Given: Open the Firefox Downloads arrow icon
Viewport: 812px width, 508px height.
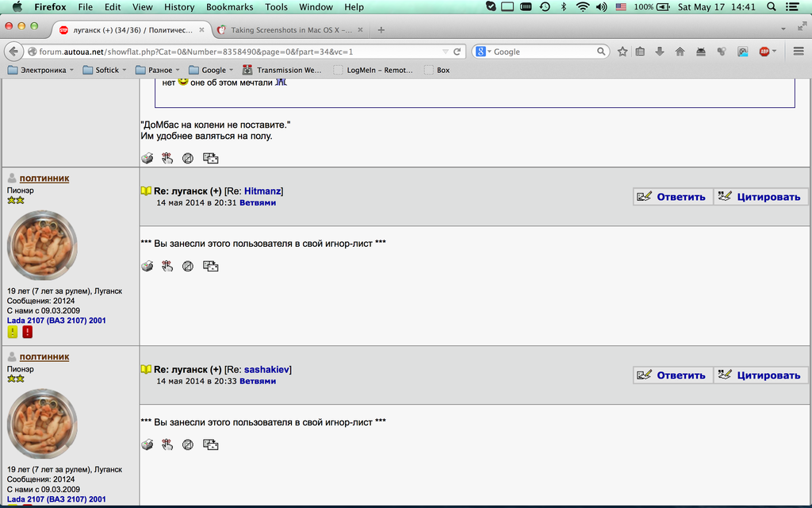Looking at the screenshot, I should (x=660, y=52).
